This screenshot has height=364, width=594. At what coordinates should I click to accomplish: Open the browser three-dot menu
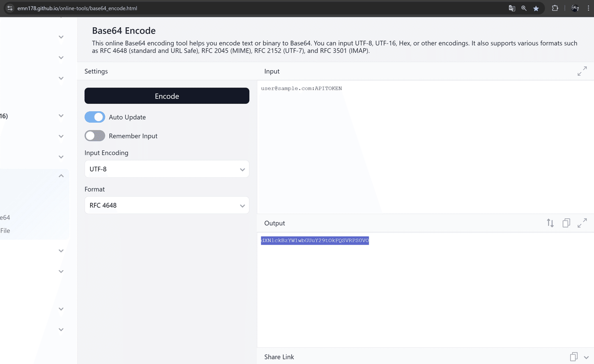pos(588,8)
